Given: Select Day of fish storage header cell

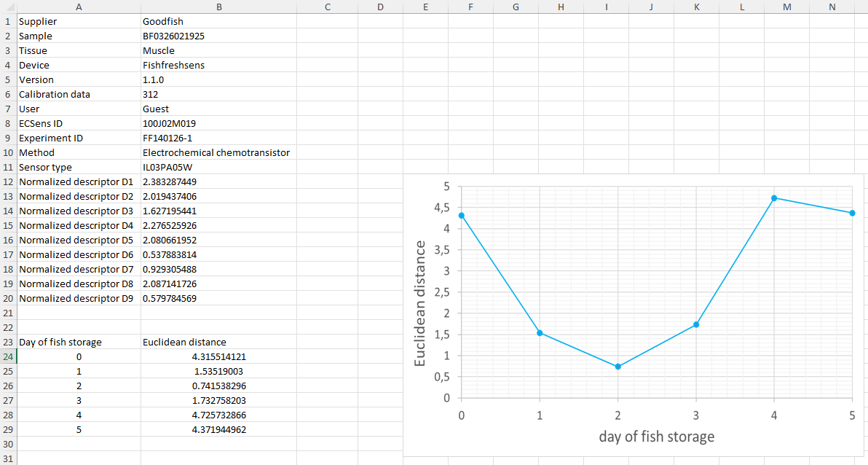Looking at the screenshot, I should (79, 342).
